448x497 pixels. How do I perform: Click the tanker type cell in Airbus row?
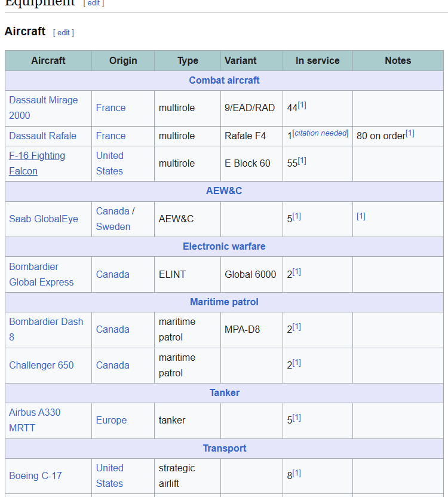click(188, 421)
